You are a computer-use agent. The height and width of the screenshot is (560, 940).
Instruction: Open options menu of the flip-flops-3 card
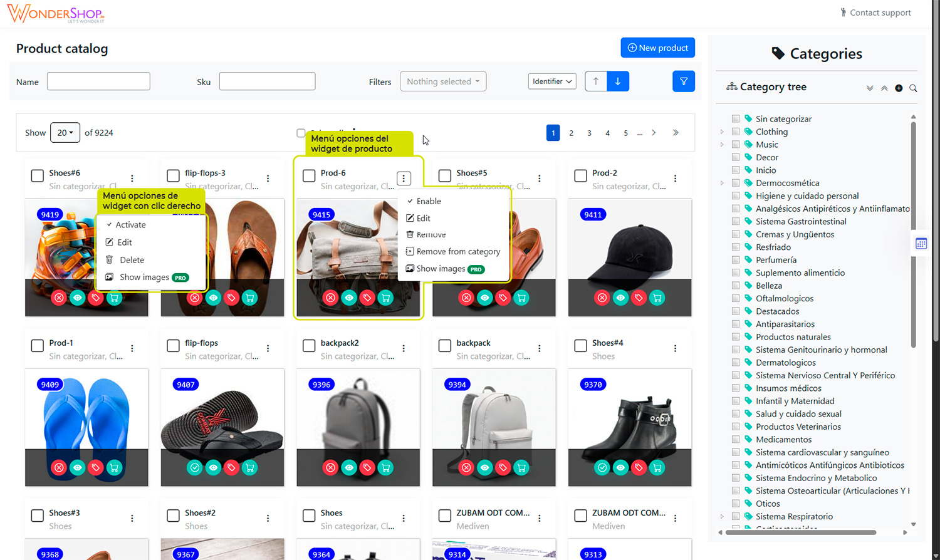coord(268,179)
